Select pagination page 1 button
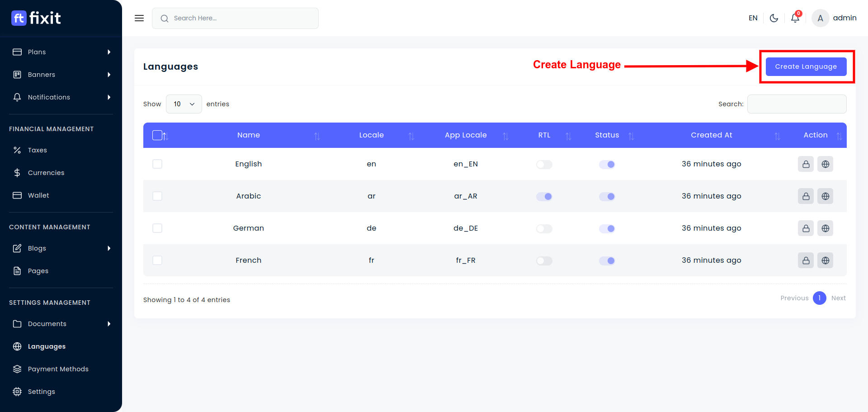Image resolution: width=868 pixels, height=412 pixels. point(820,298)
